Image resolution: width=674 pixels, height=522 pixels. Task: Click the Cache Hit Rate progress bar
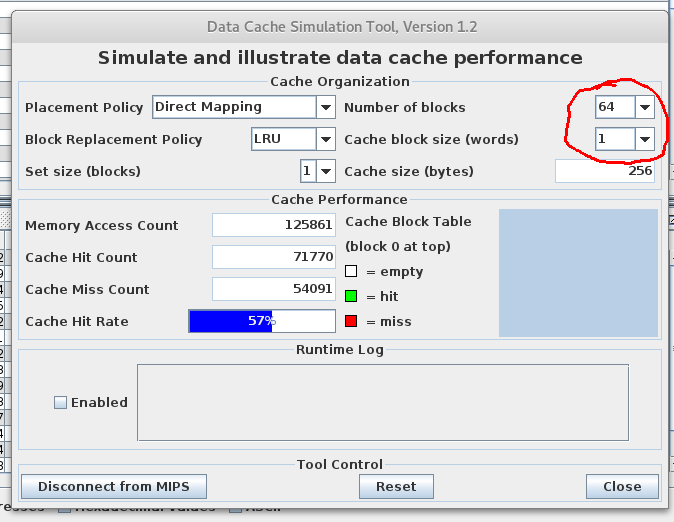[x=262, y=321]
